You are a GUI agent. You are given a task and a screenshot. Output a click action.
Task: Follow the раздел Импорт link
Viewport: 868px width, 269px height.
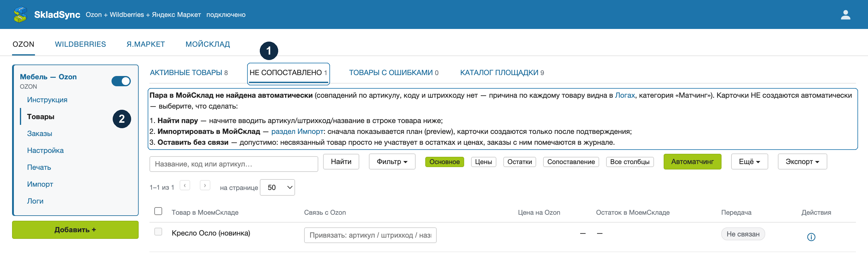point(297,131)
